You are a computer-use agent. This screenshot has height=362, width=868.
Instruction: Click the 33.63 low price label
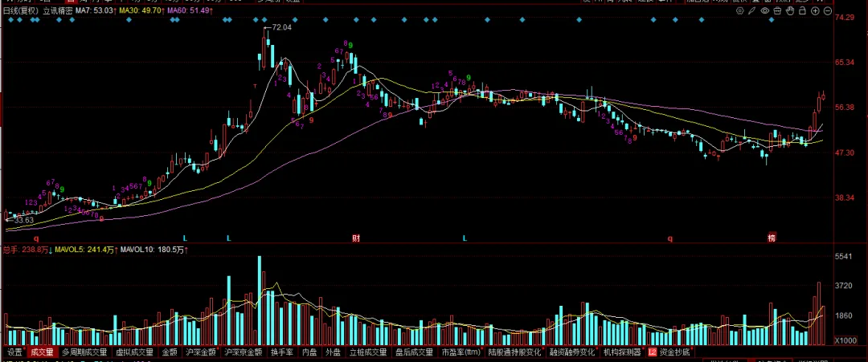24,220
